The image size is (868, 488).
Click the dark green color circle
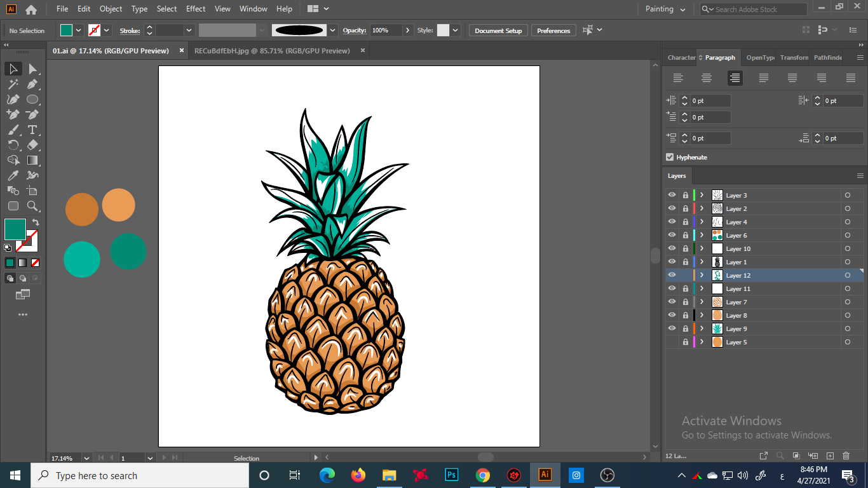[x=128, y=251]
